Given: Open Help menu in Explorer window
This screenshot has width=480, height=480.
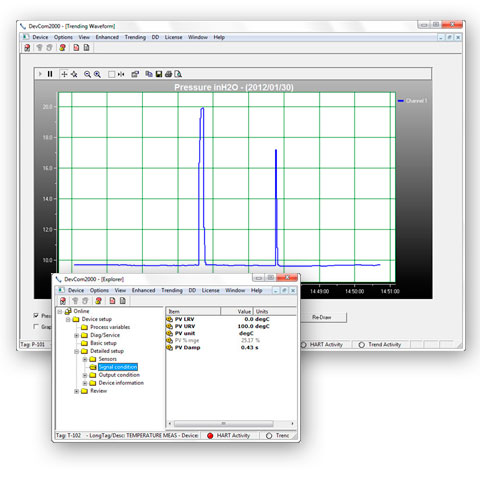Looking at the screenshot, I should point(257,290).
